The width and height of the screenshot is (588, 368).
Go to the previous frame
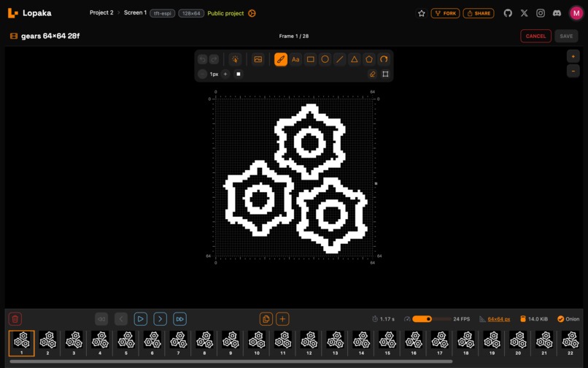click(121, 319)
